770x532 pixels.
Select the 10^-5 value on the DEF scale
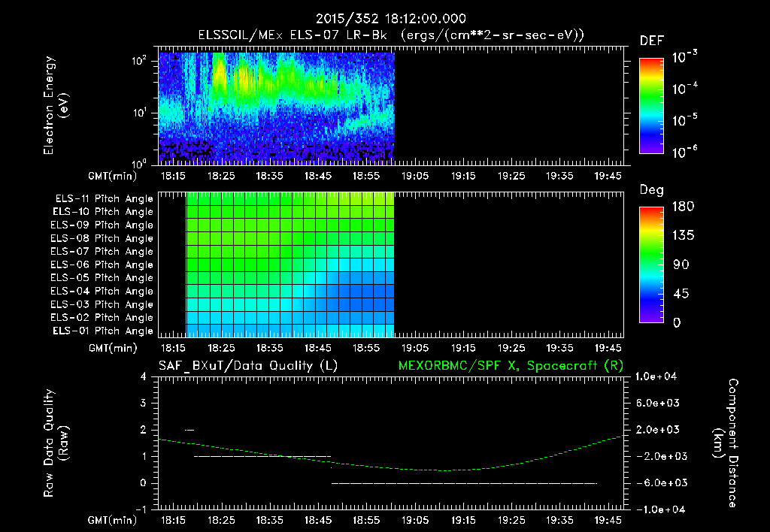pyautogui.click(x=684, y=120)
